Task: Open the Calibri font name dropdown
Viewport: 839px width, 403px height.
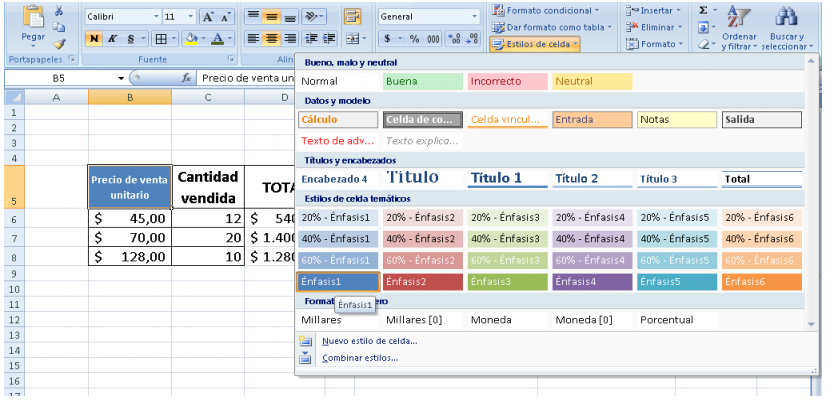Action: tap(156, 17)
